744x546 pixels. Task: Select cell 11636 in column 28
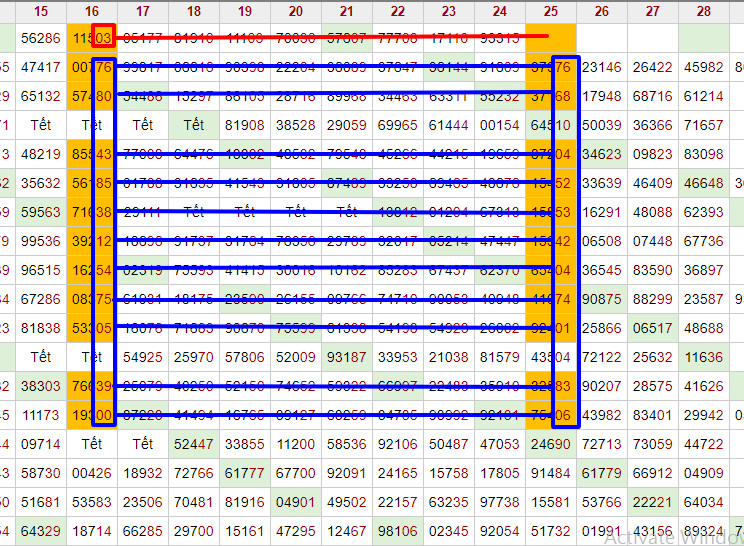[x=704, y=357]
